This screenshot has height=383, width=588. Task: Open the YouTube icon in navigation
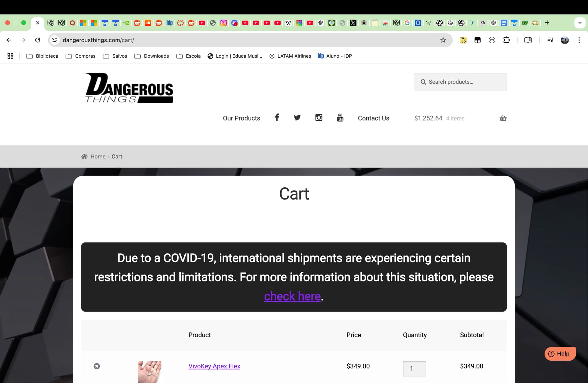(340, 117)
